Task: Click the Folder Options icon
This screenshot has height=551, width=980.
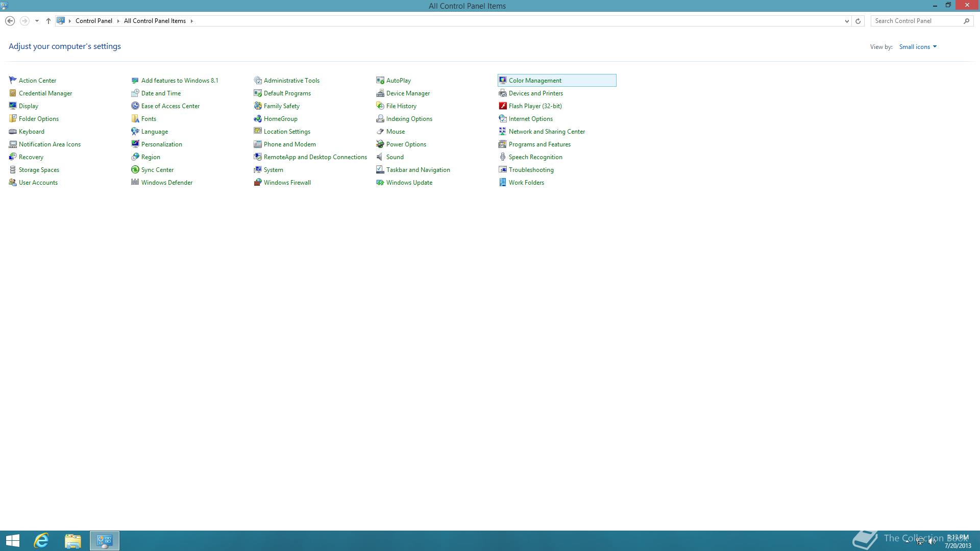Action: [13, 118]
